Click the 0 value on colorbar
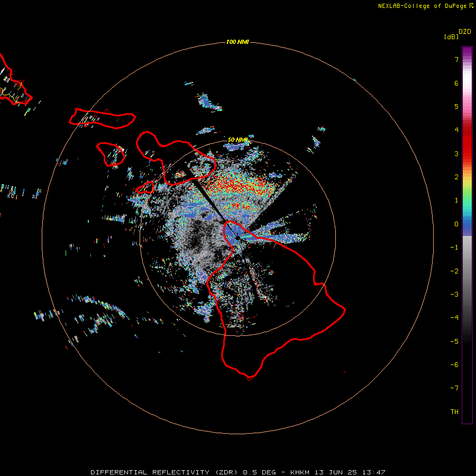The width and height of the screenshot is (476, 476). (x=456, y=224)
